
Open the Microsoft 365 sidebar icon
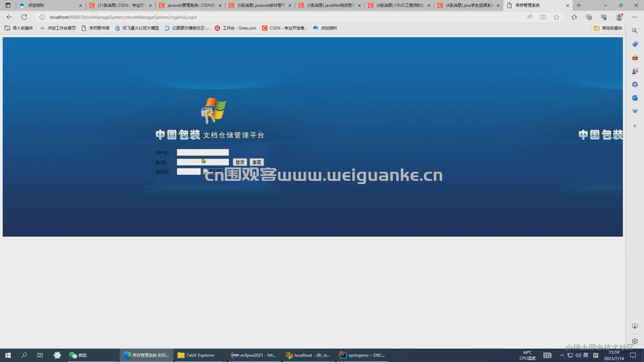635,84
